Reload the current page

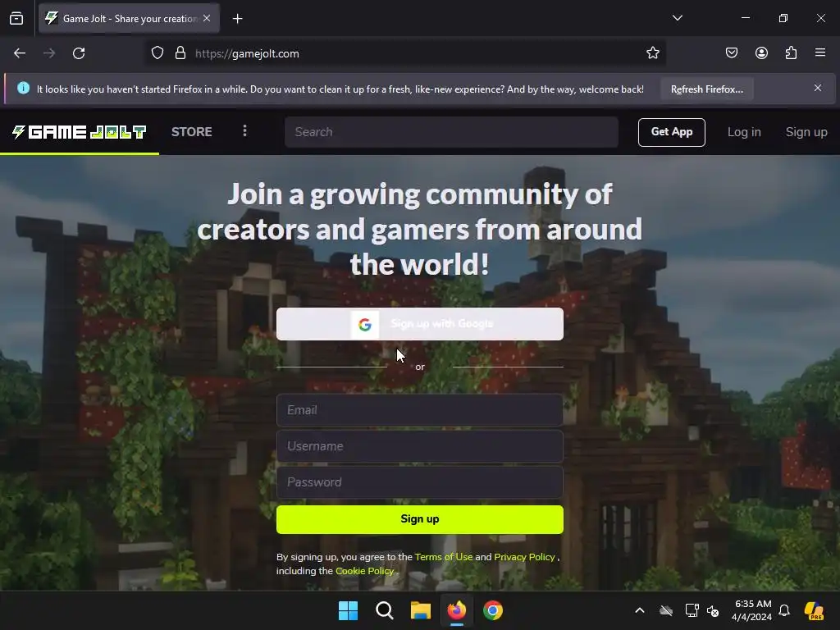[79, 53]
